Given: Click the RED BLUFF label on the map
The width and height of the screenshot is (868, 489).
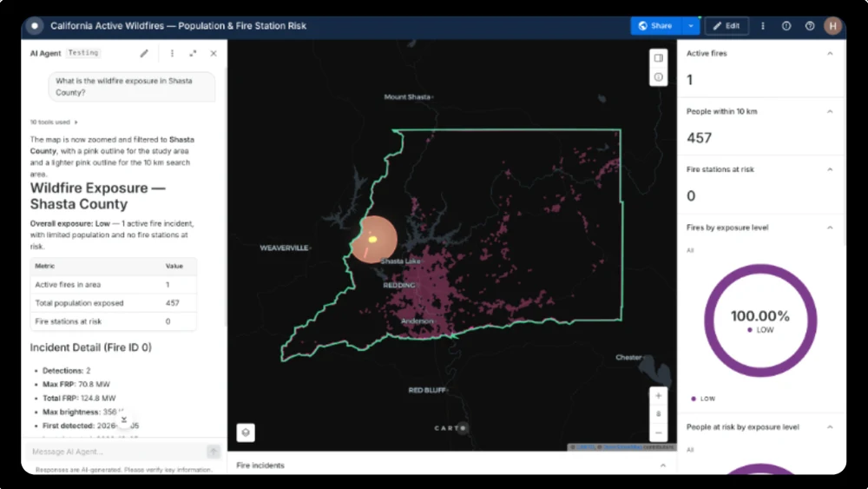Looking at the screenshot, I should coord(427,390).
